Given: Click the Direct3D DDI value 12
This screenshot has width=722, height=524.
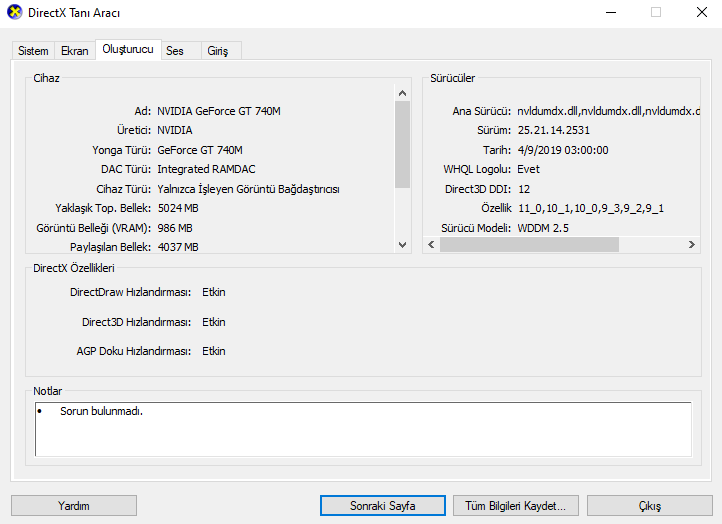Looking at the screenshot, I should [x=524, y=189].
